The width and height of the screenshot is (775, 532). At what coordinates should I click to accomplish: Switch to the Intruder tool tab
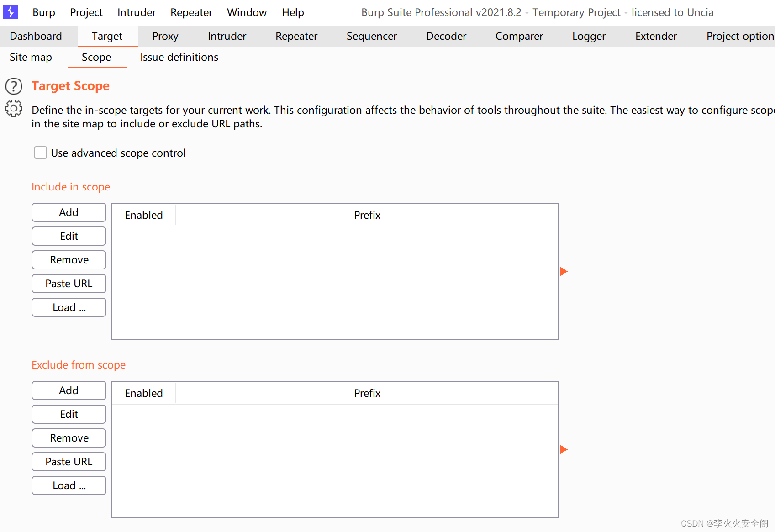227,36
